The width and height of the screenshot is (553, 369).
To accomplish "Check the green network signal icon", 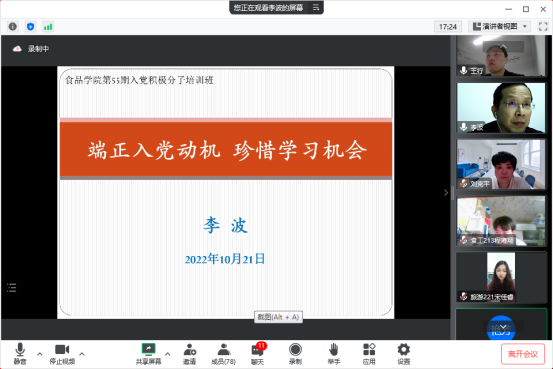I will [x=48, y=26].
